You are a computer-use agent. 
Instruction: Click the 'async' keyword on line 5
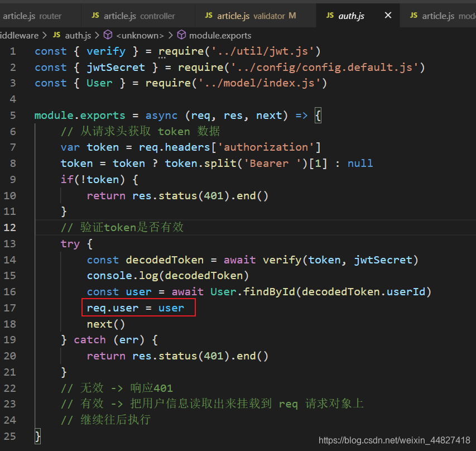click(161, 116)
